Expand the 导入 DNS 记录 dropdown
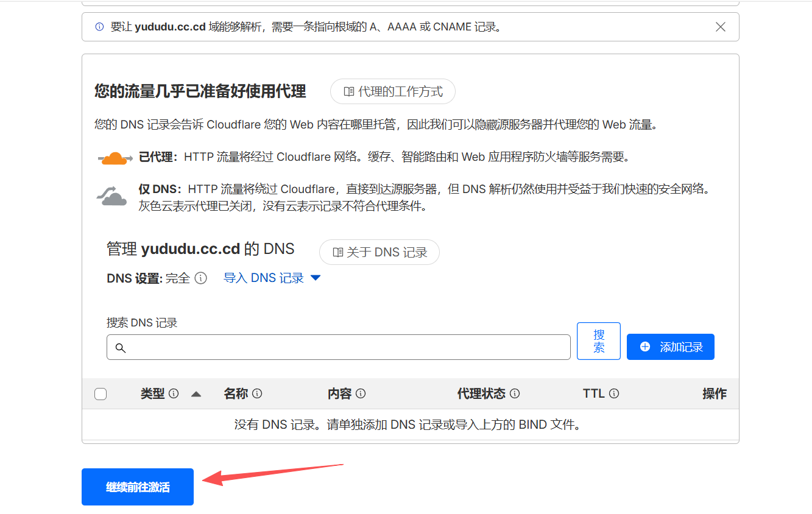The width and height of the screenshot is (812, 514). click(272, 278)
